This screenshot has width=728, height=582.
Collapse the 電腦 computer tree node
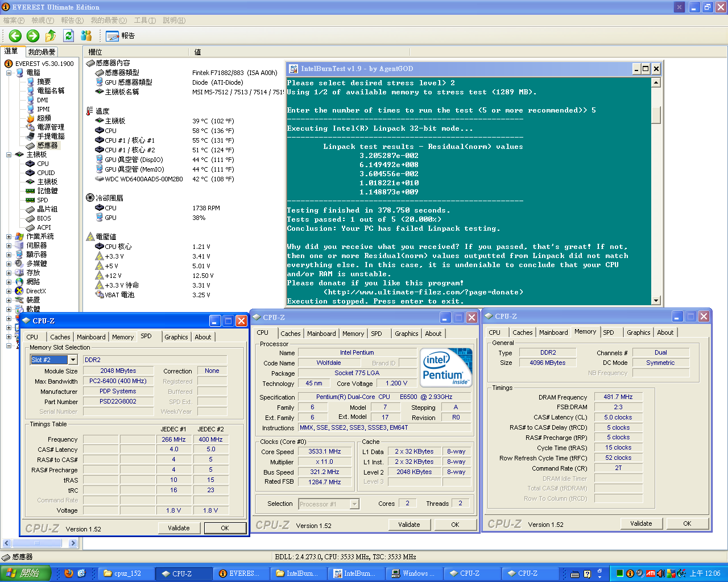(x=9, y=73)
